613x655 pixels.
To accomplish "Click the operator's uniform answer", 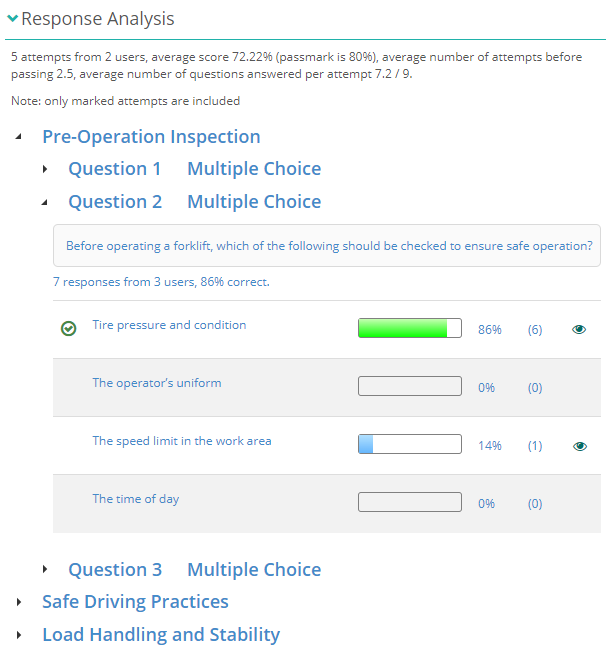I will click(157, 383).
